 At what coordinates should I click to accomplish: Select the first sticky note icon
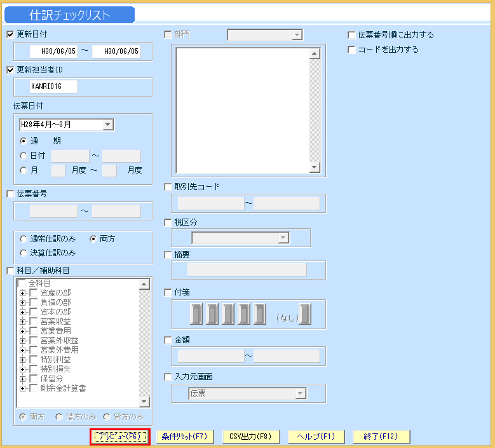click(x=196, y=314)
